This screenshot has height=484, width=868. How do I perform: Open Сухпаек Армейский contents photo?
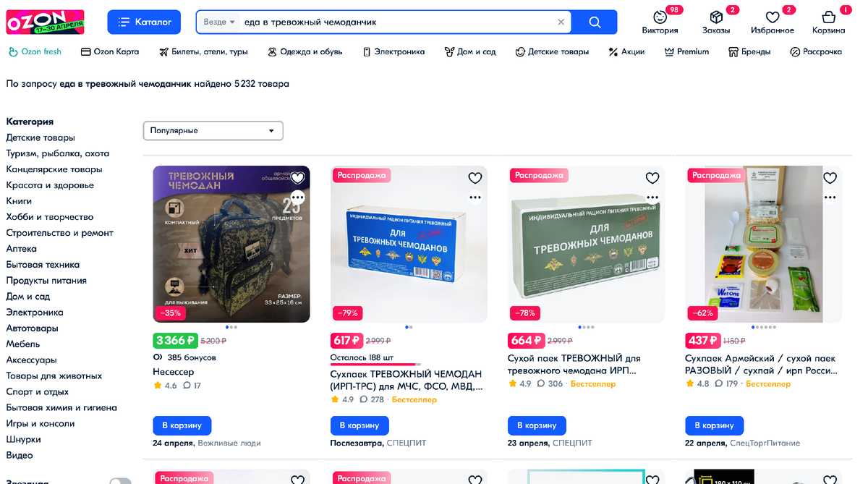(764, 244)
